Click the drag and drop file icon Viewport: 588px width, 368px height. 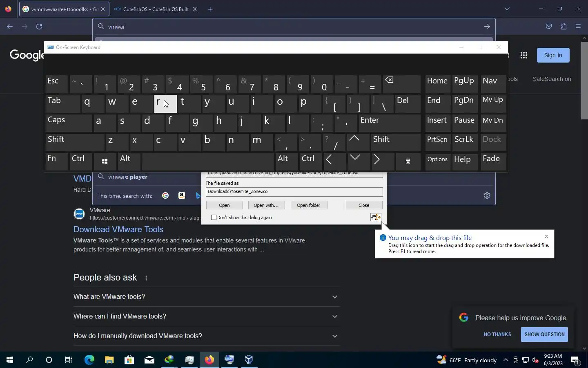(376, 217)
